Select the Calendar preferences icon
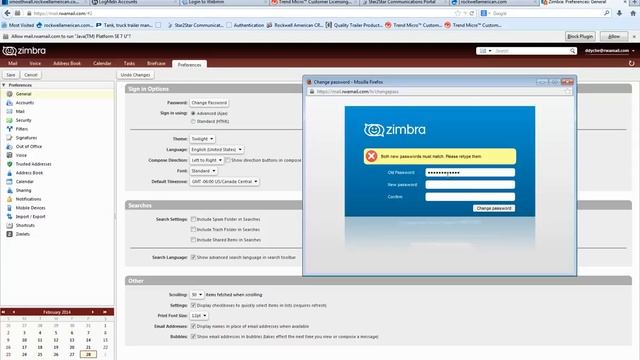The width and height of the screenshot is (640, 360). point(9,182)
